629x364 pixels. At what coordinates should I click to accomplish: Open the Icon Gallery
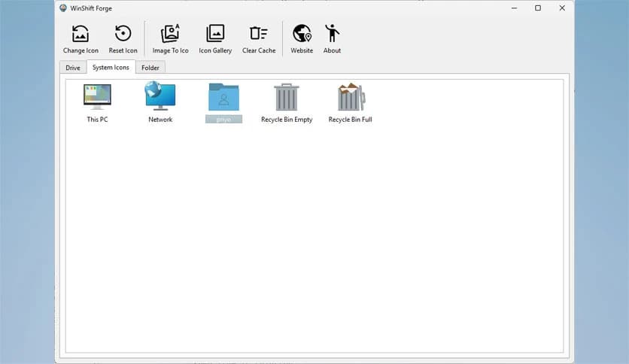point(215,39)
